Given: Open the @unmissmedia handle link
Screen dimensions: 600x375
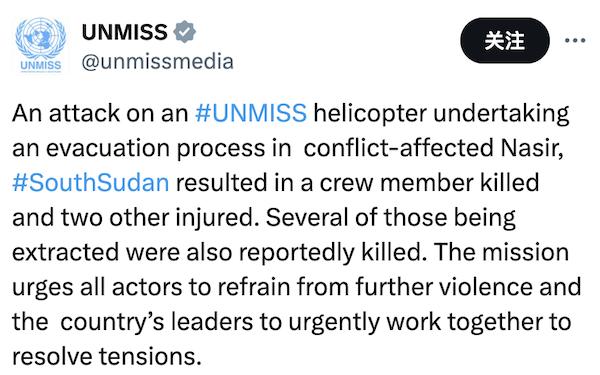Looking at the screenshot, I should [158, 62].
